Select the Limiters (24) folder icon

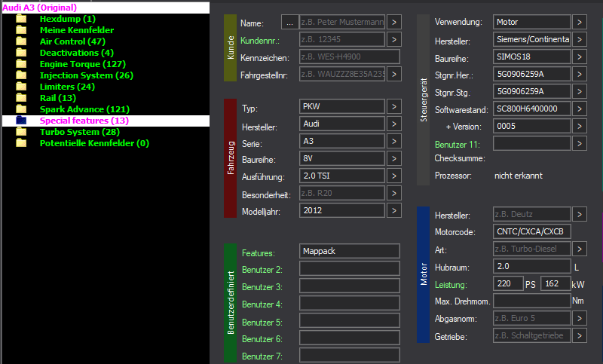point(22,87)
